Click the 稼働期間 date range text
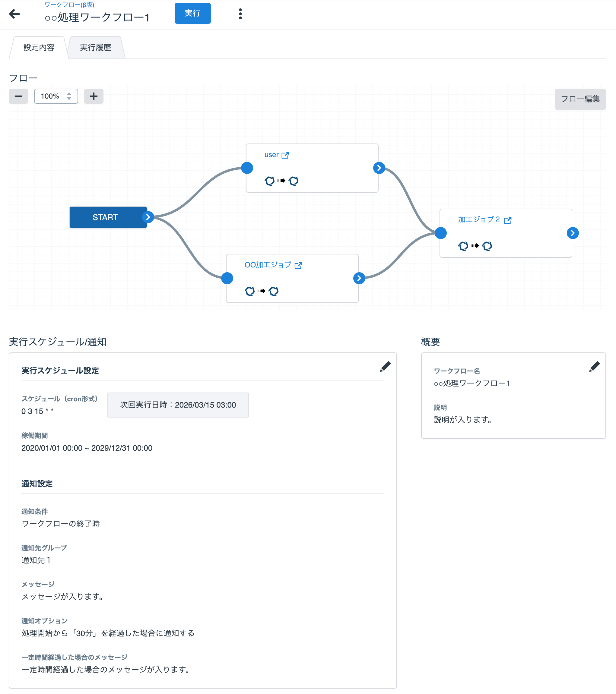 pos(87,448)
